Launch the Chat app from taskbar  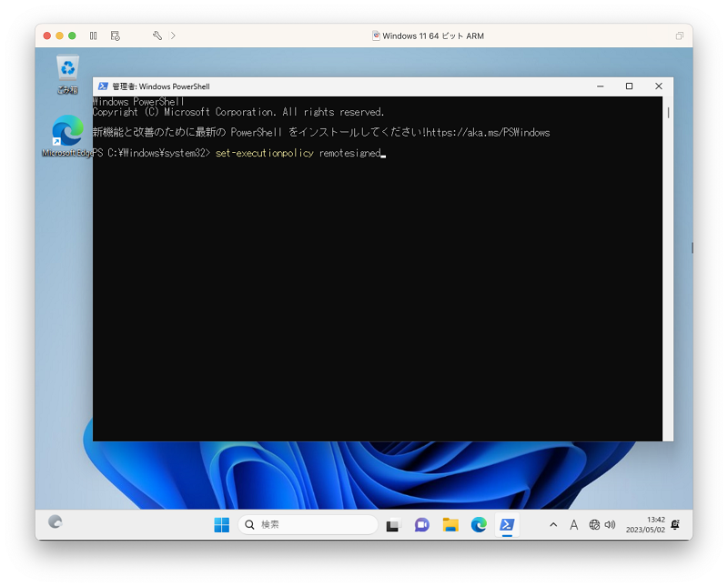coord(421,525)
